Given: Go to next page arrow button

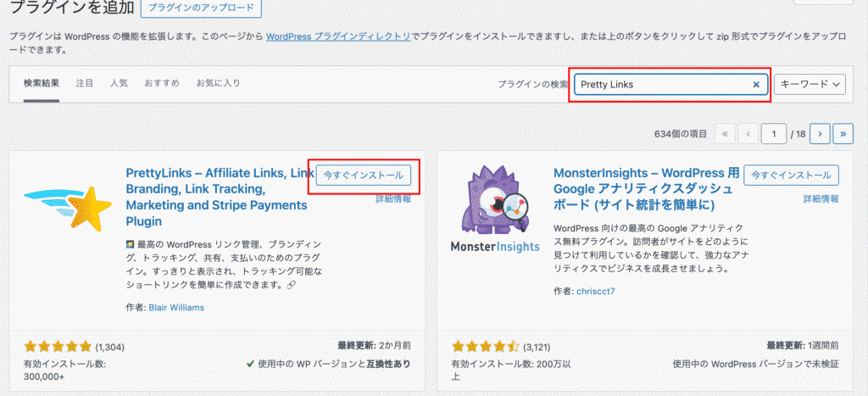Looking at the screenshot, I should 819,134.
